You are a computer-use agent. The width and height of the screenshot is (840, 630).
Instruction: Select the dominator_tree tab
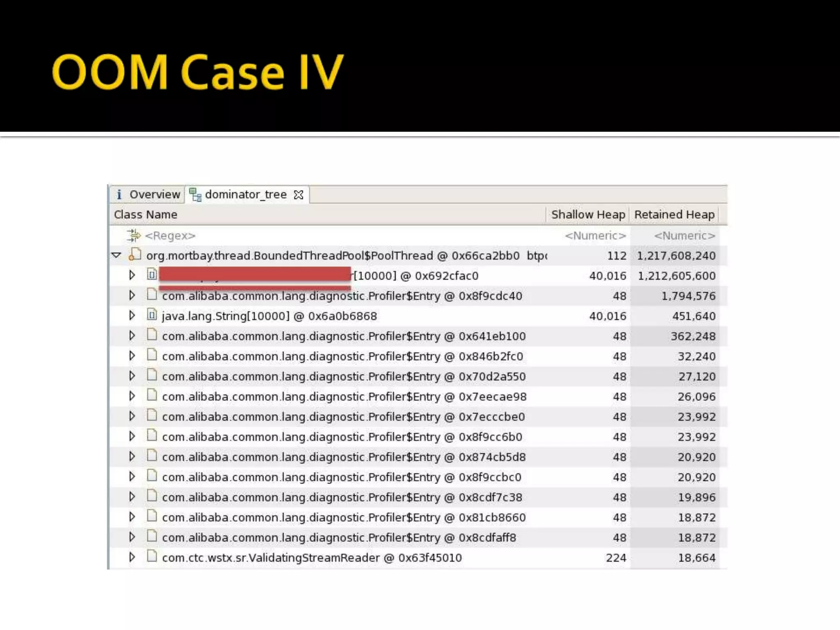pos(245,194)
